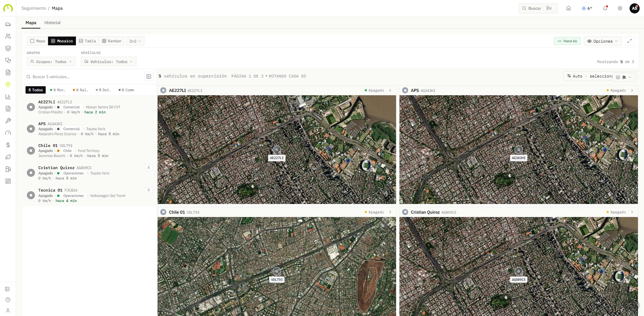
Task: Open the Vehículos: Todos dropdown
Action: coord(109,62)
